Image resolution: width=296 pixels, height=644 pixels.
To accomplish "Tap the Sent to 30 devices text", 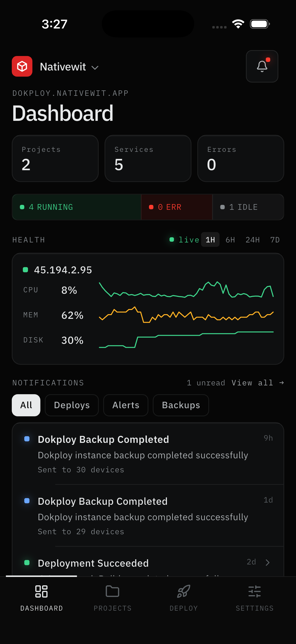I will [81, 470].
